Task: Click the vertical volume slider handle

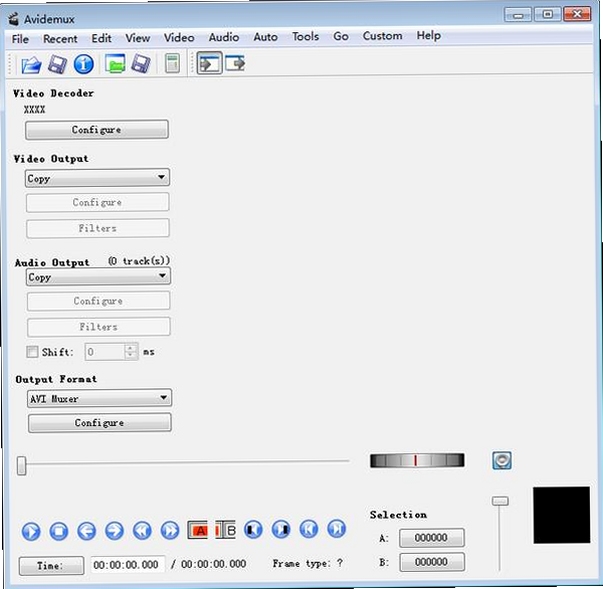Action: 500,501
